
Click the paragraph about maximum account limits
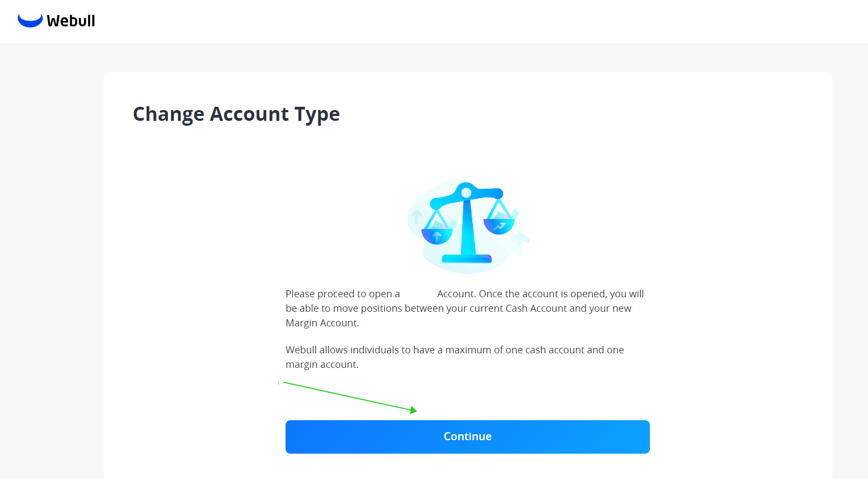click(x=454, y=357)
